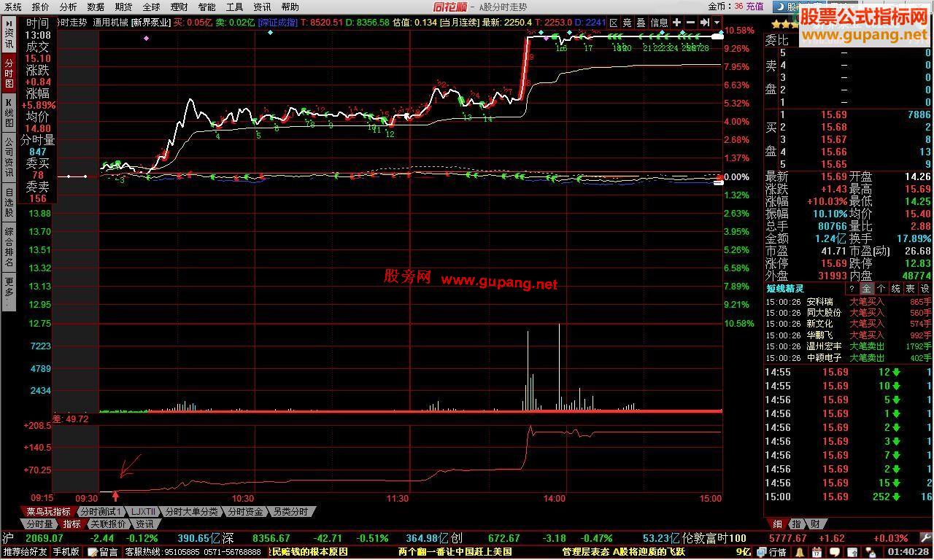This screenshot has width=934, height=560.
Task: Open the 分析 menu
Action: coord(68,7)
